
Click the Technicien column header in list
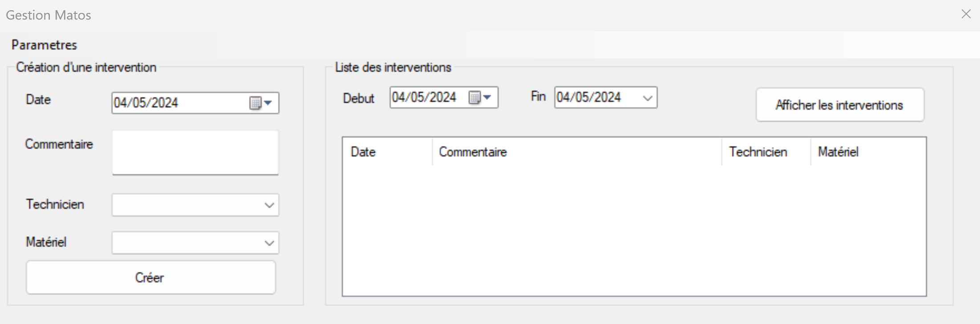click(x=766, y=152)
